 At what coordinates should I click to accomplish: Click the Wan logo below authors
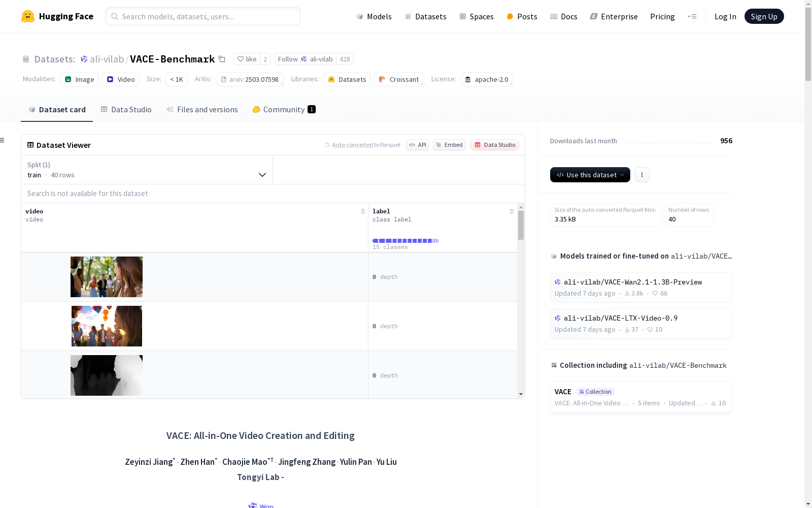[261, 505]
